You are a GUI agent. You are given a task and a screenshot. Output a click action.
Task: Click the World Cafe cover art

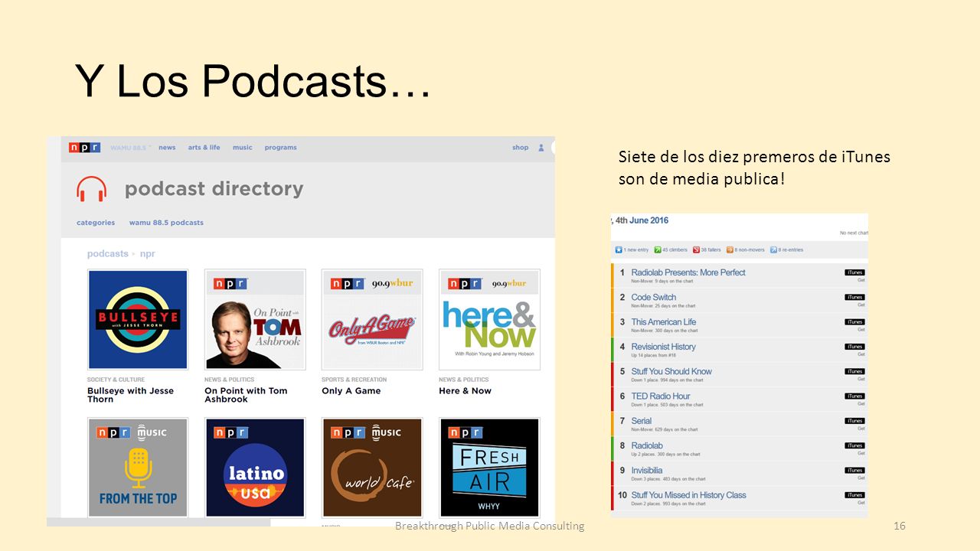372,468
